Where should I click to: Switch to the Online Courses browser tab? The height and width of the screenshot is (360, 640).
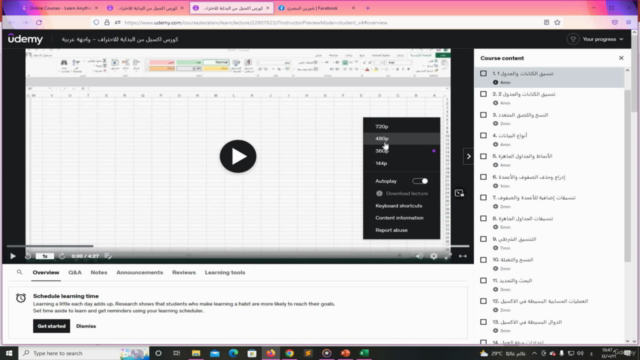(x=60, y=8)
